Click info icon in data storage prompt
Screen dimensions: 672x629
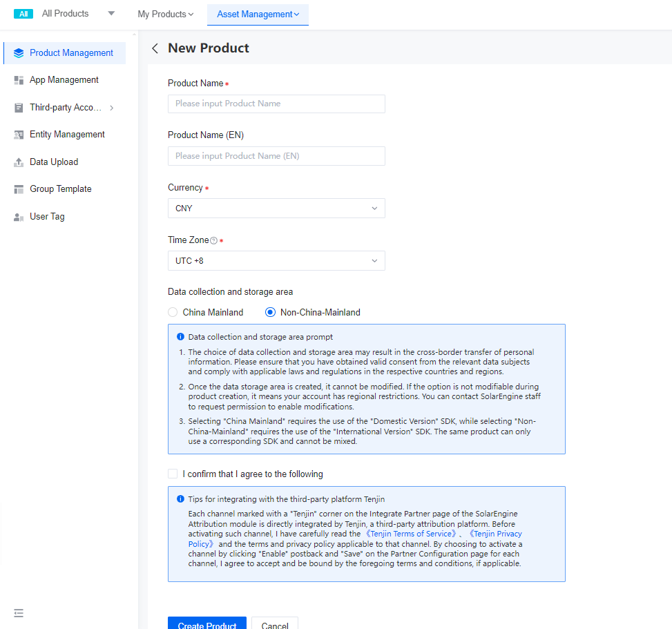pyautogui.click(x=180, y=337)
